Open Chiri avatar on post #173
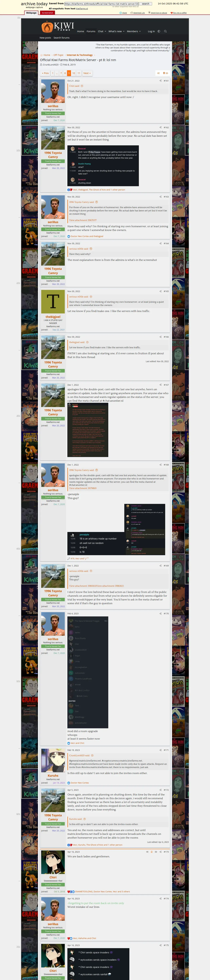Viewport: 210px width, 980px height. (x=53, y=862)
